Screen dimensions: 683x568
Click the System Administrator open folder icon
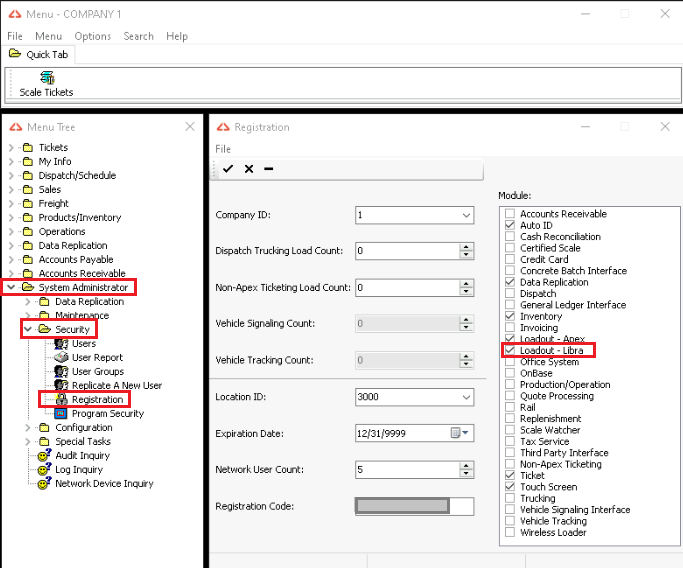28,287
